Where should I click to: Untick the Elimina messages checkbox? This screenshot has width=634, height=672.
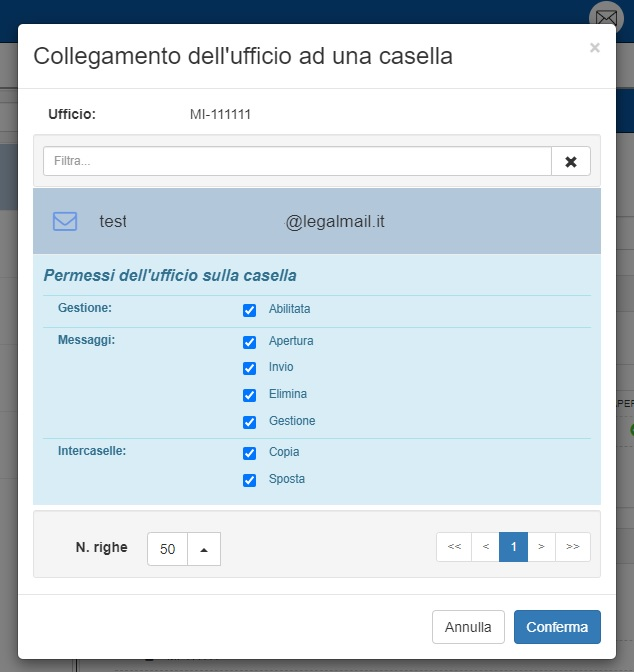point(250,395)
